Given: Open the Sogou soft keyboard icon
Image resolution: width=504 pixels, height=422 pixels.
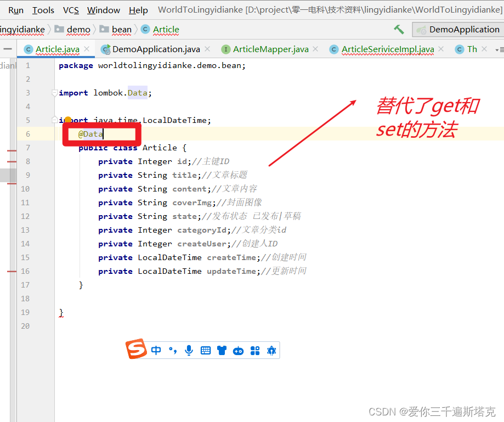Looking at the screenshot, I should 206,351.
